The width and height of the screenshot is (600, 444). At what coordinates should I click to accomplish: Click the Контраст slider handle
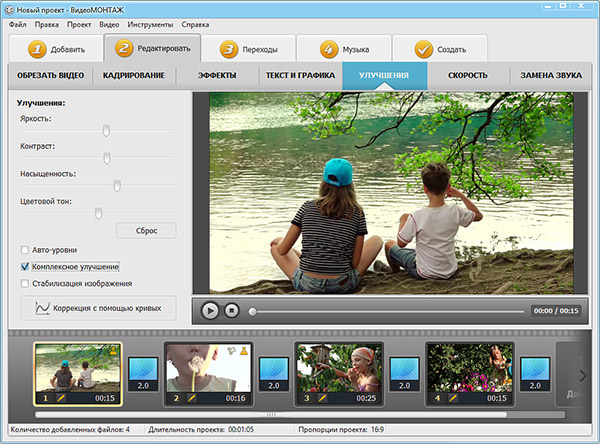point(107,158)
